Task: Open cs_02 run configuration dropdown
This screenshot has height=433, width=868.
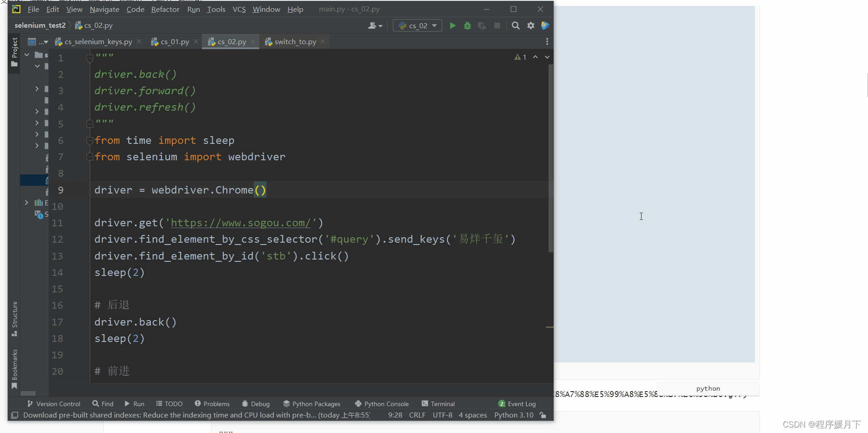Action: (x=417, y=25)
